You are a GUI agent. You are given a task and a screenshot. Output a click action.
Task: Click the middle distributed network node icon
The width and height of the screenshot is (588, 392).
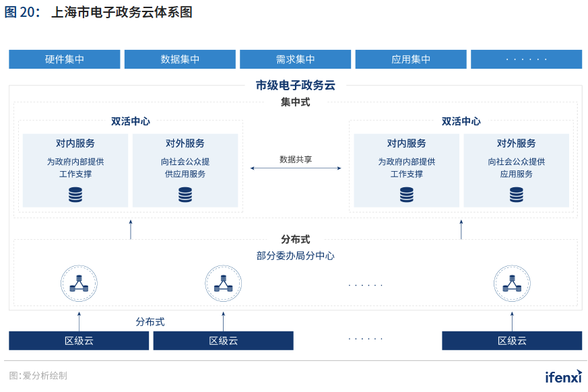pos(223,284)
